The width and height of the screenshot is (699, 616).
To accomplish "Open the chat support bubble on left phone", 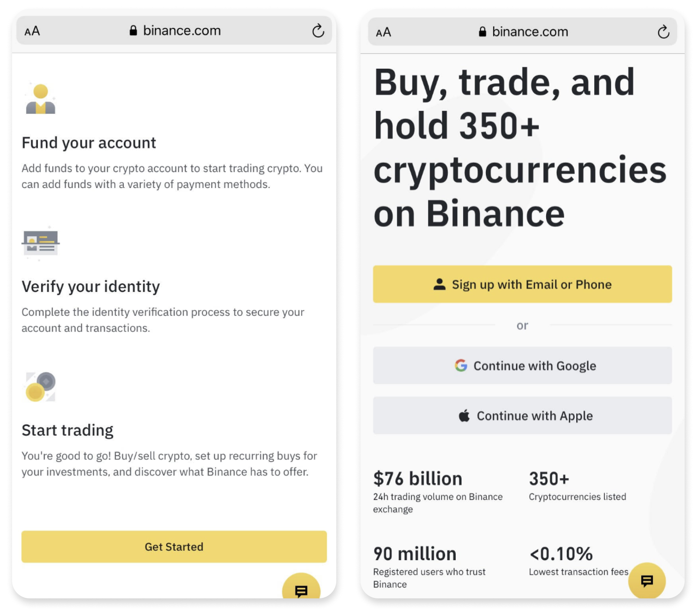I will pyautogui.click(x=301, y=589).
